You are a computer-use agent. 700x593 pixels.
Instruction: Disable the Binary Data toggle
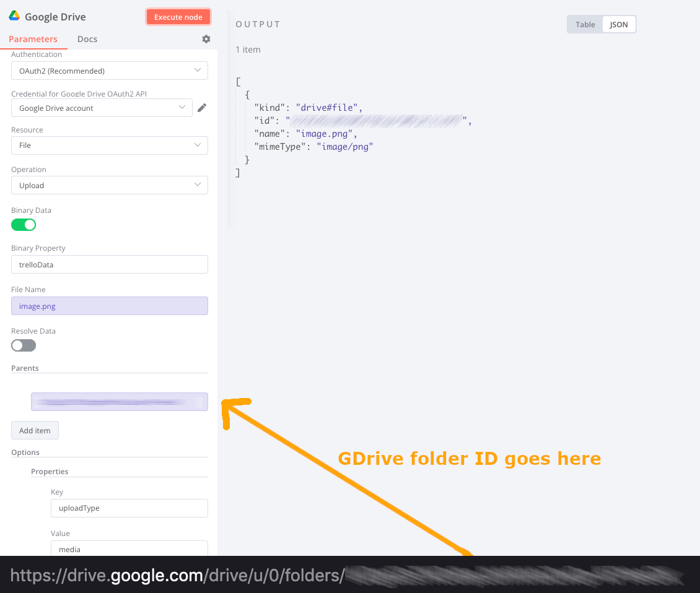[x=23, y=225]
